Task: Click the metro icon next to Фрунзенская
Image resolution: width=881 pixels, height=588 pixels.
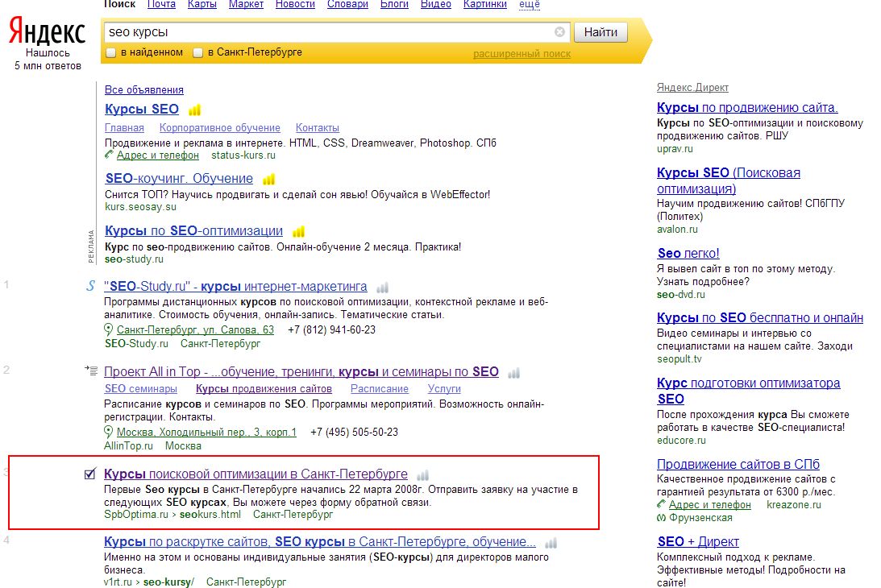Action: tap(661, 517)
